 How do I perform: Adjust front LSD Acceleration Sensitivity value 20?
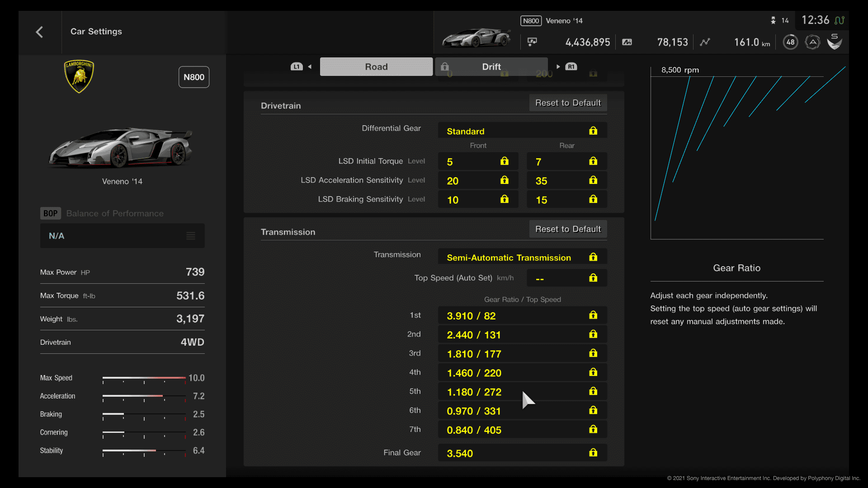[x=478, y=180]
